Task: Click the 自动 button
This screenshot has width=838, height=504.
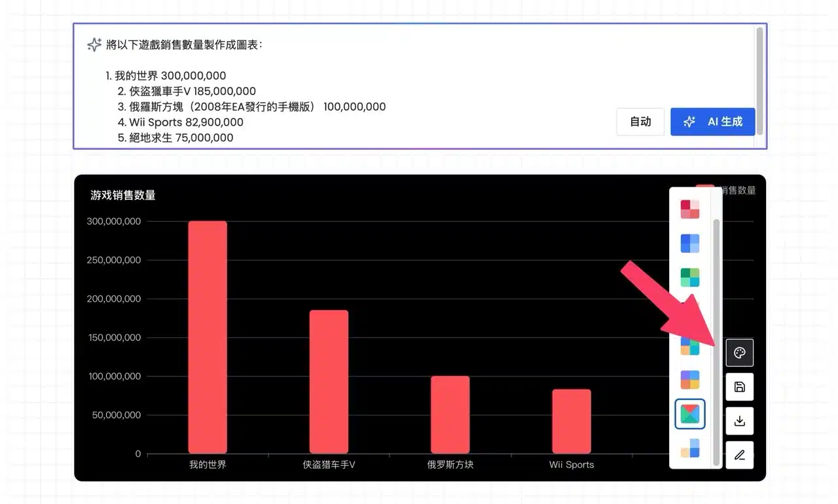Action: coord(640,122)
